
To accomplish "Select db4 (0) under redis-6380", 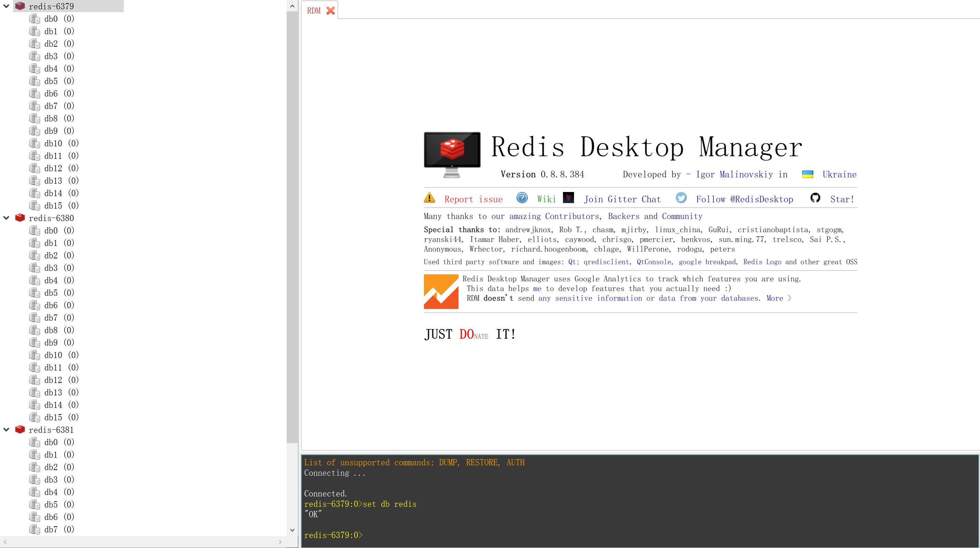I will point(59,280).
